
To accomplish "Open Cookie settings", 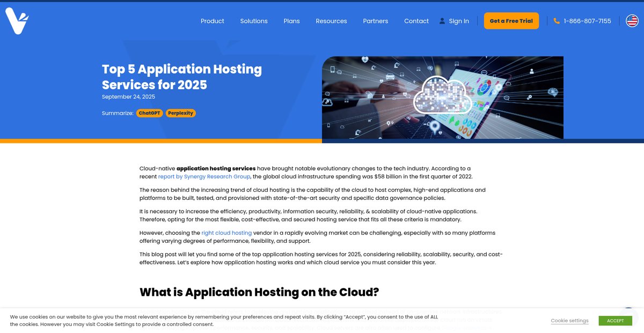I will coord(569,321).
